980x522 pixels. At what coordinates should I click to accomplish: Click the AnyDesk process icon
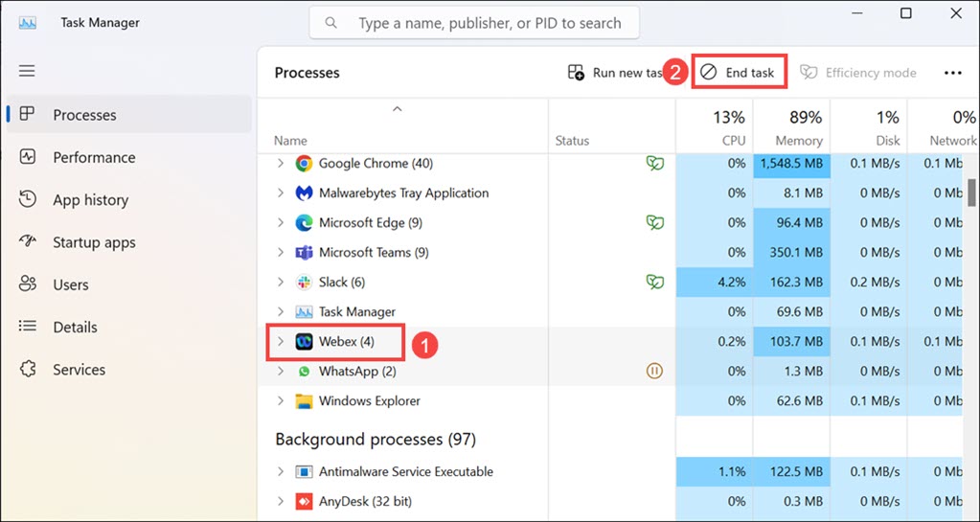pyautogui.click(x=304, y=502)
